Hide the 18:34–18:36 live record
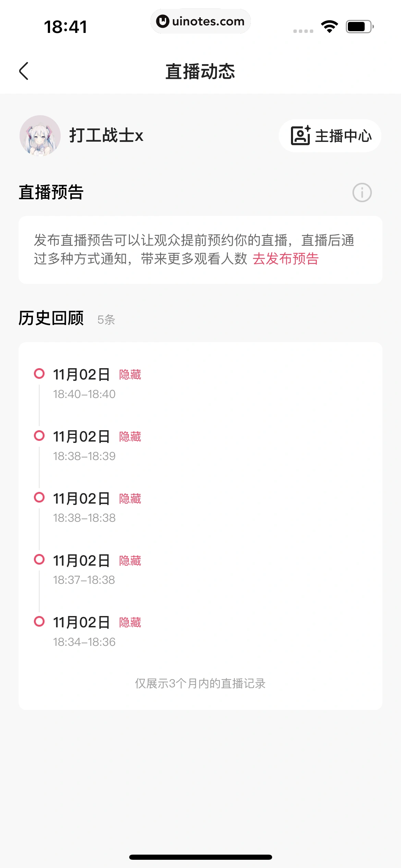The height and width of the screenshot is (868, 401). tap(130, 623)
